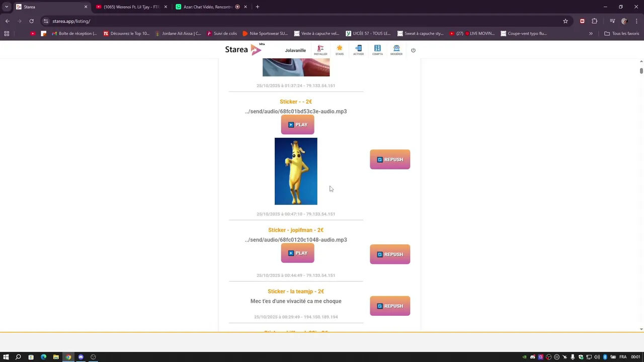Open the Discord taskbar icon
Viewport: 644px width, 362px height.
click(80, 357)
